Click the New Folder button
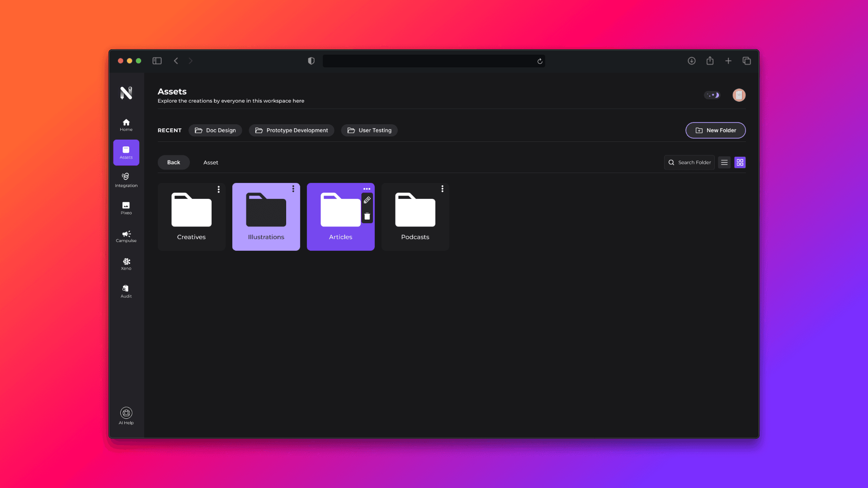 (715, 130)
